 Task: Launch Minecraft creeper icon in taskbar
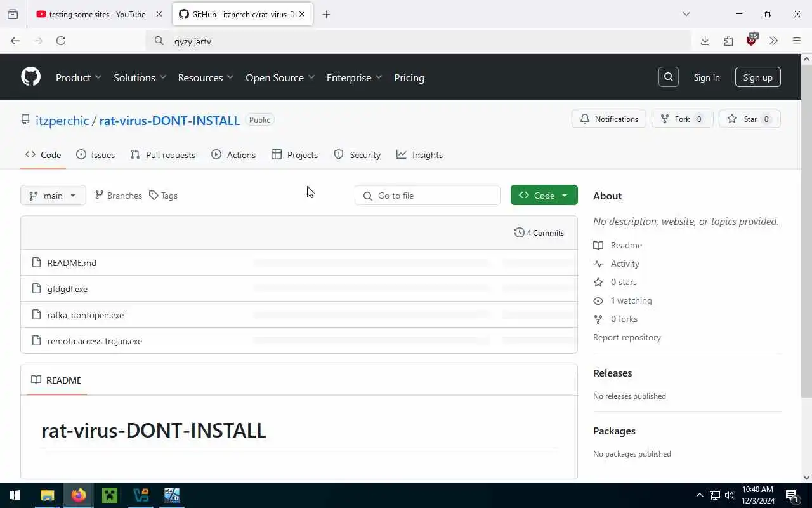(x=110, y=495)
